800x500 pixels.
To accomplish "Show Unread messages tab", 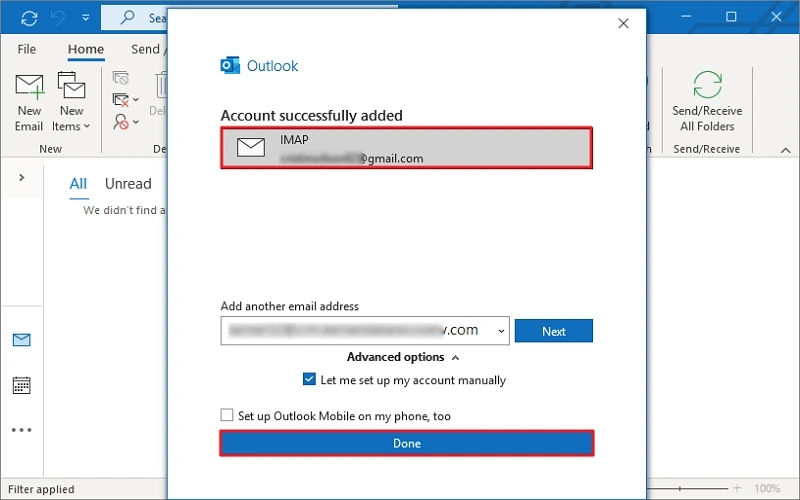I will pos(128,184).
